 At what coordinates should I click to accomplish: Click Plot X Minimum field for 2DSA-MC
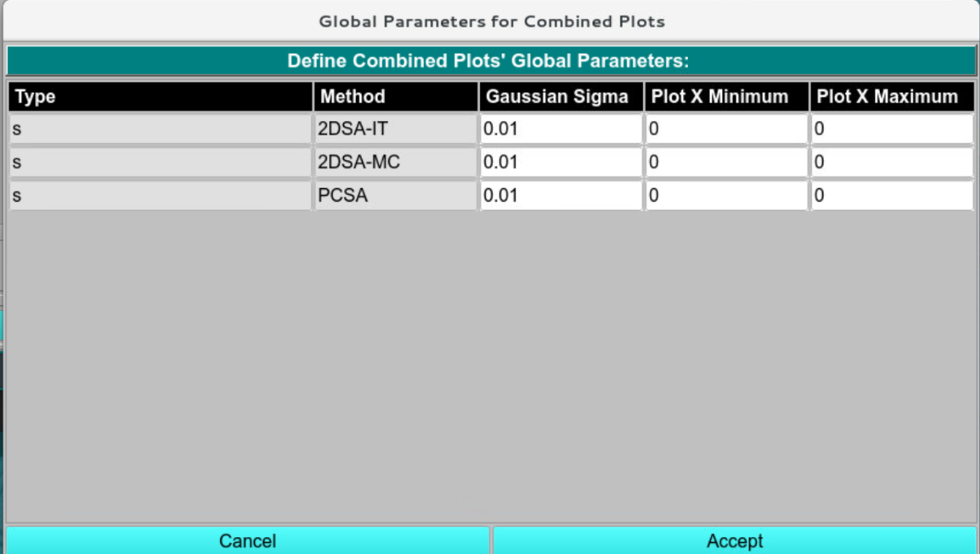tap(726, 163)
